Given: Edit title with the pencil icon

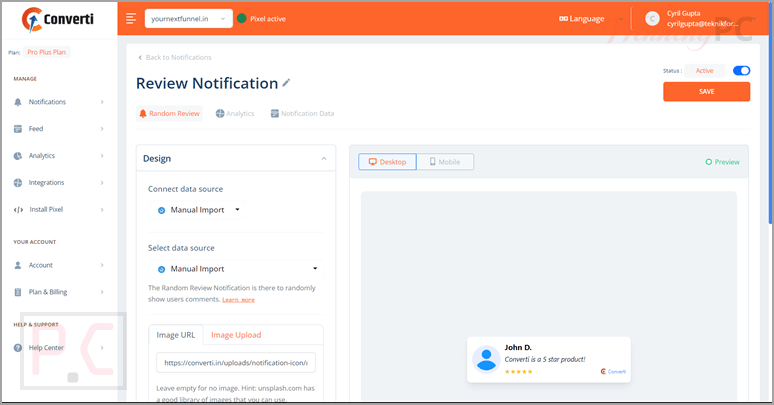Looking at the screenshot, I should tap(286, 83).
